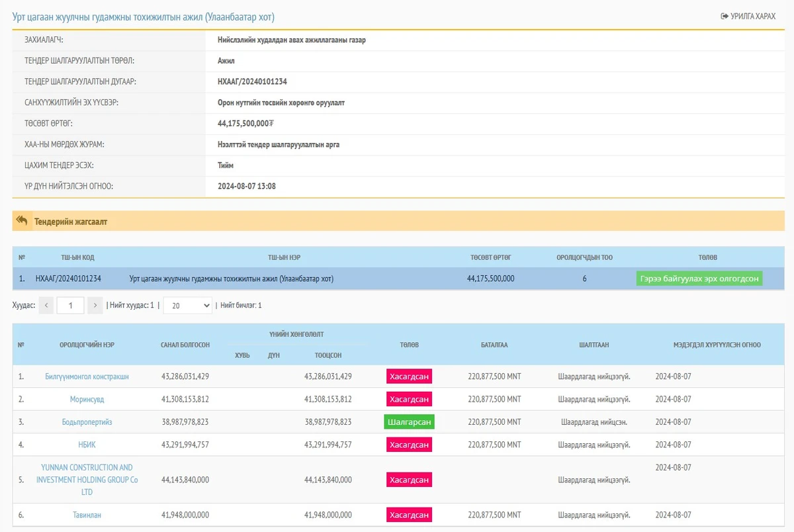Open participant Бодьпропертийз
Image resolution: width=794 pixels, height=532 pixels.
click(87, 422)
